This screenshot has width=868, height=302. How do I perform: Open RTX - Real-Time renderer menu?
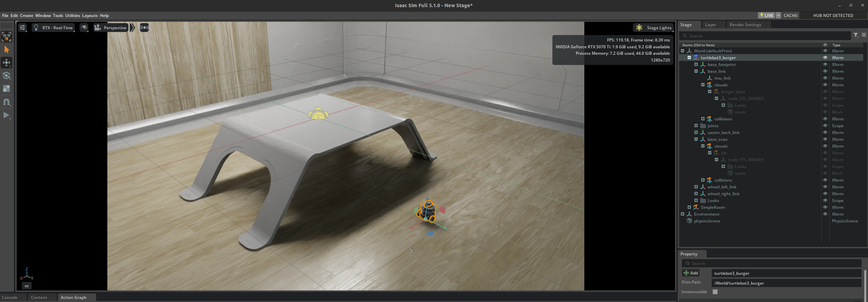click(x=53, y=28)
